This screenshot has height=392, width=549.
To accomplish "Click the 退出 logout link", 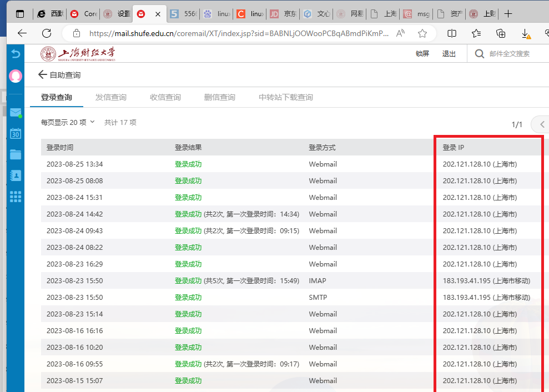I will point(449,54).
